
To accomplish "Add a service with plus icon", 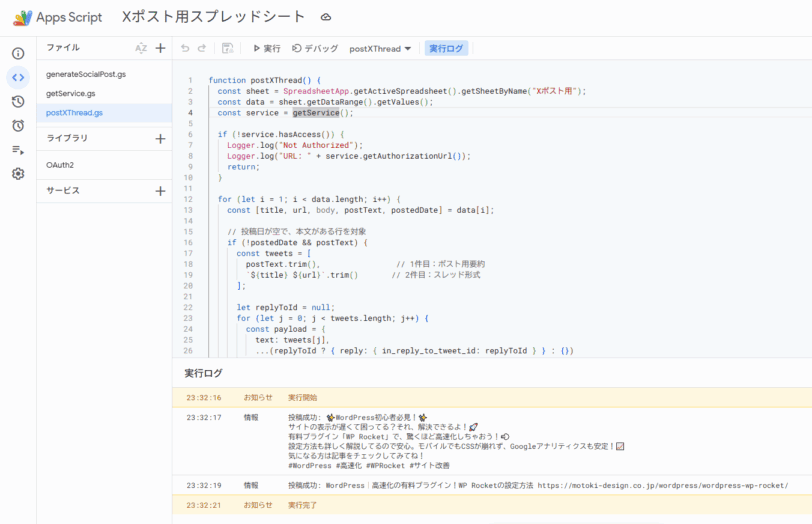I will click(x=161, y=191).
